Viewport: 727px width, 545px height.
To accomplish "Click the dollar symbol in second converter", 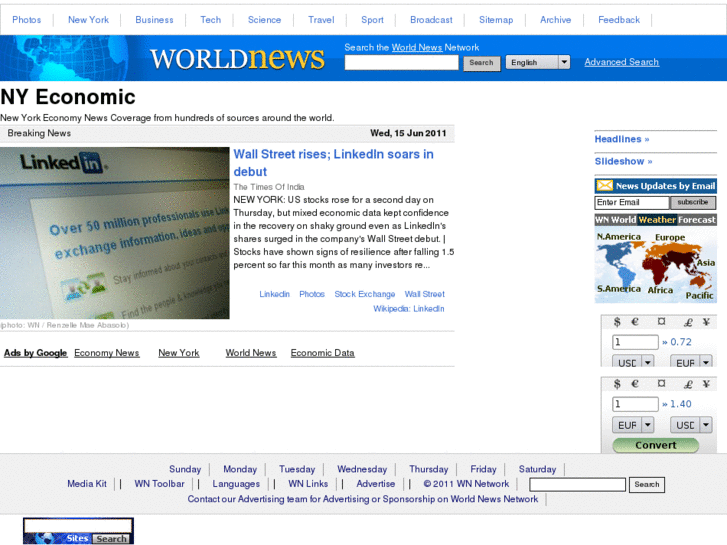I will (x=617, y=384).
